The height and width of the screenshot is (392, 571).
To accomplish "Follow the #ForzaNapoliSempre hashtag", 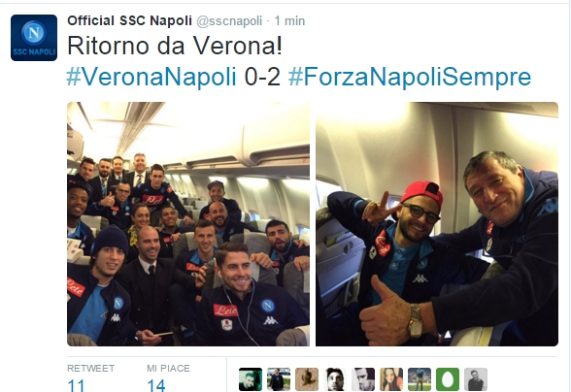I will coord(410,77).
